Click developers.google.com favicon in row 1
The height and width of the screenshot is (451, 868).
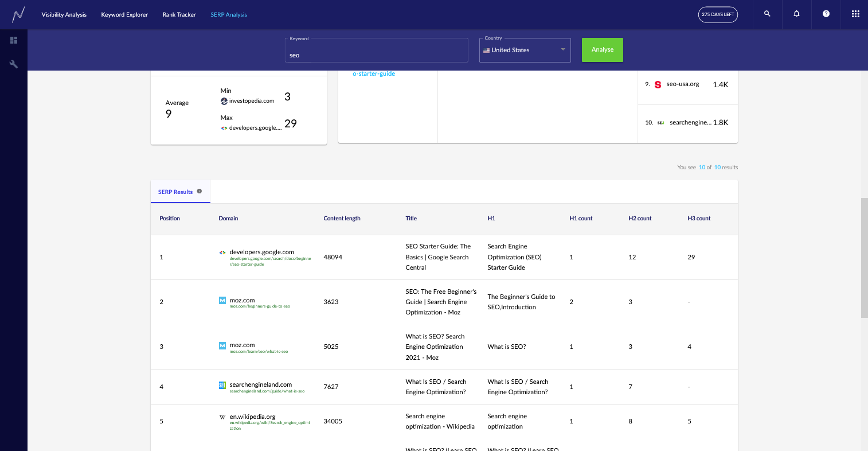[222, 252]
